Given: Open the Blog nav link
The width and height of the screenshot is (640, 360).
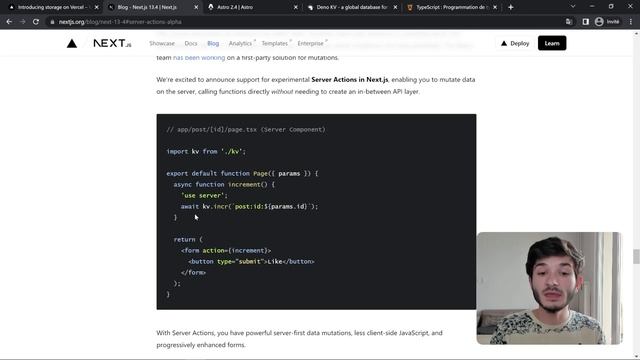Looking at the screenshot, I should pyautogui.click(x=213, y=43).
